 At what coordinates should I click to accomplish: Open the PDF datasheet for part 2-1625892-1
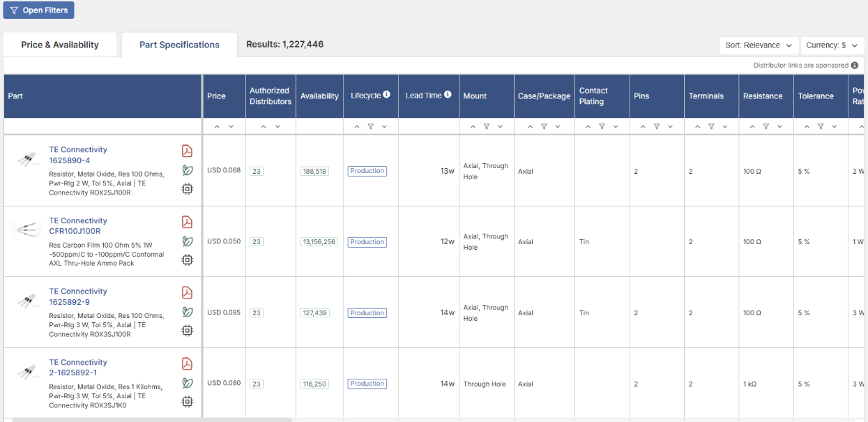(x=187, y=363)
